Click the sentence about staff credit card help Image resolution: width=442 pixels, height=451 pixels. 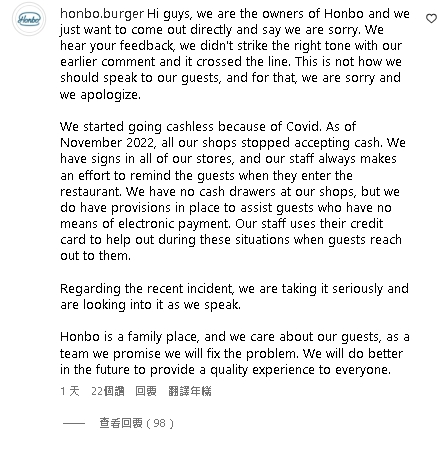pyautogui.click(x=231, y=239)
